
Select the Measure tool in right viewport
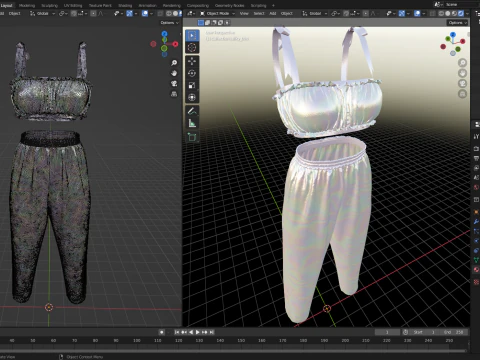[192, 123]
